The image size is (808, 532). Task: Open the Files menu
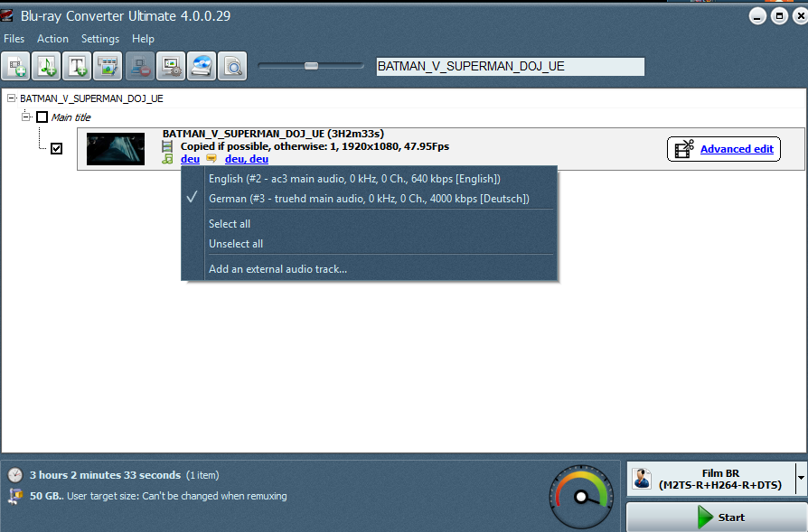[x=14, y=39]
